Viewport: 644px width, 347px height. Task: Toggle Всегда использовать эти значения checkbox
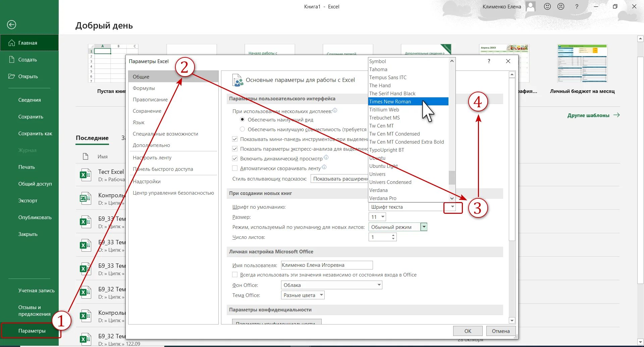(235, 275)
